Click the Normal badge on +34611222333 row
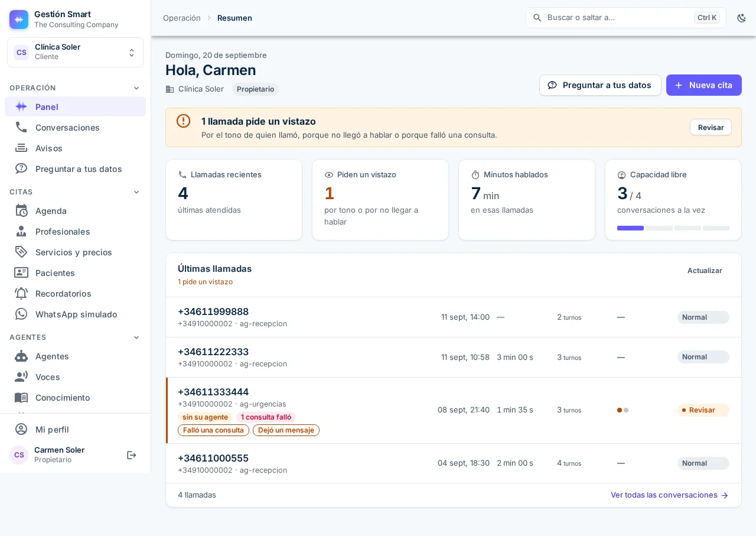The width and height of the screenshot is (756, 536). point(703,357)
